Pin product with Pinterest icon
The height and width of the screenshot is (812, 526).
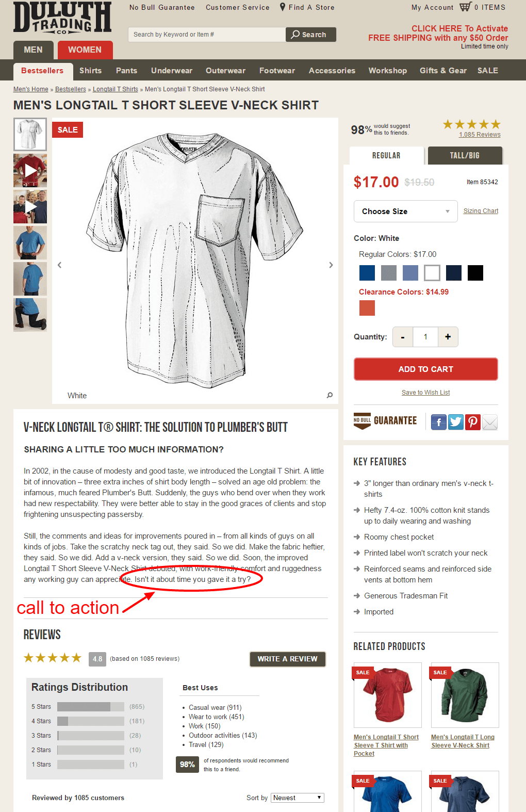pyautogui.click(x=473, y=423)
